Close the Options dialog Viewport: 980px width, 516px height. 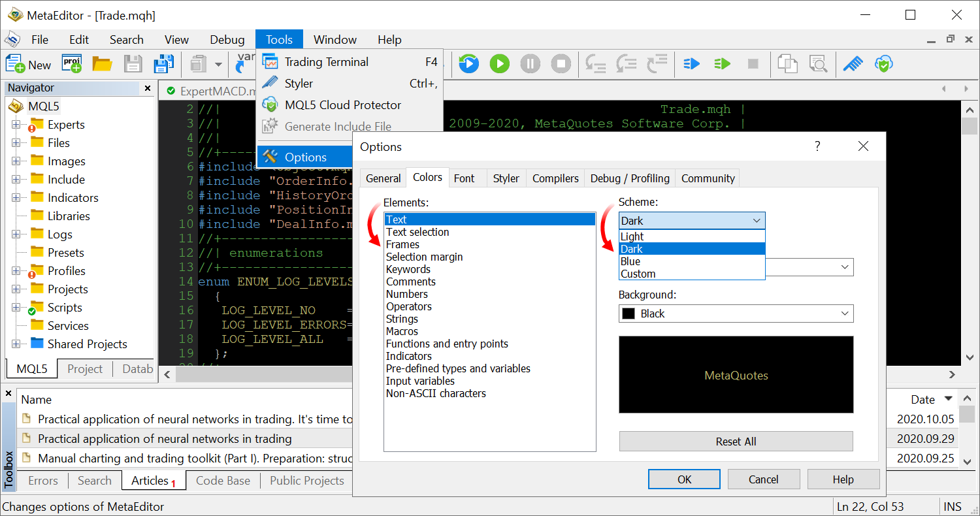point(863,146)
